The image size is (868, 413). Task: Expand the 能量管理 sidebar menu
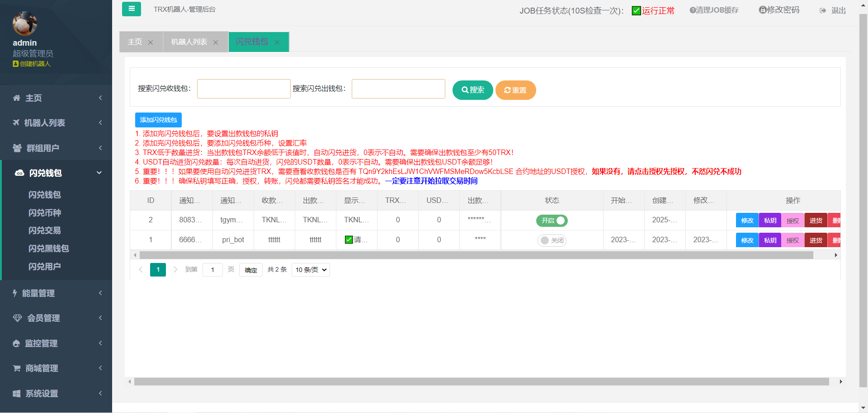pyautogui.click(x=56, y=293)
